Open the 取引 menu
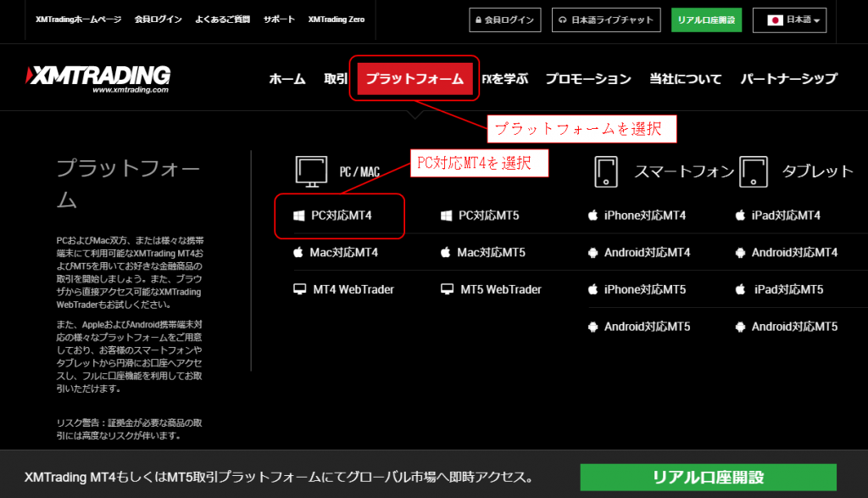Screen dimensions: 868x498 click(x=336, y=79)
